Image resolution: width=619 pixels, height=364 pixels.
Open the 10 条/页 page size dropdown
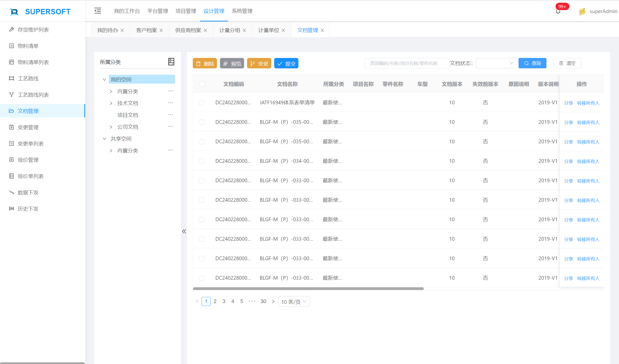click(x=294, y=301)
